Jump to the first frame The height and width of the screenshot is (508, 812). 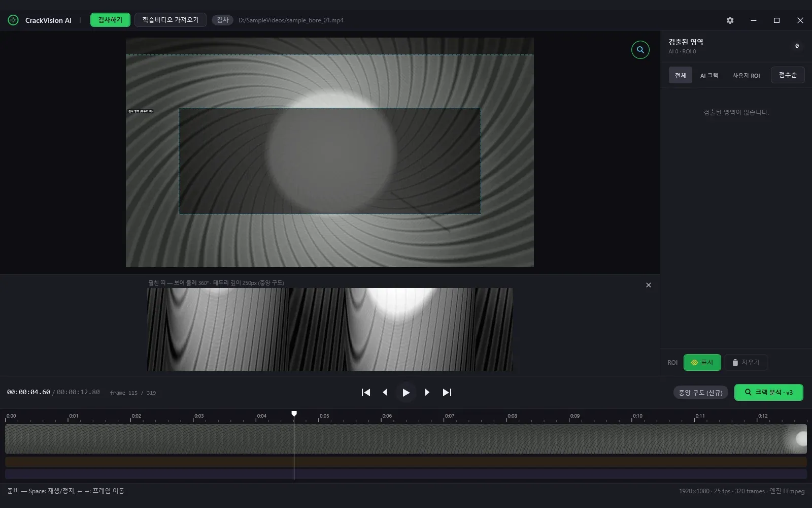click(x=366, y=392)
